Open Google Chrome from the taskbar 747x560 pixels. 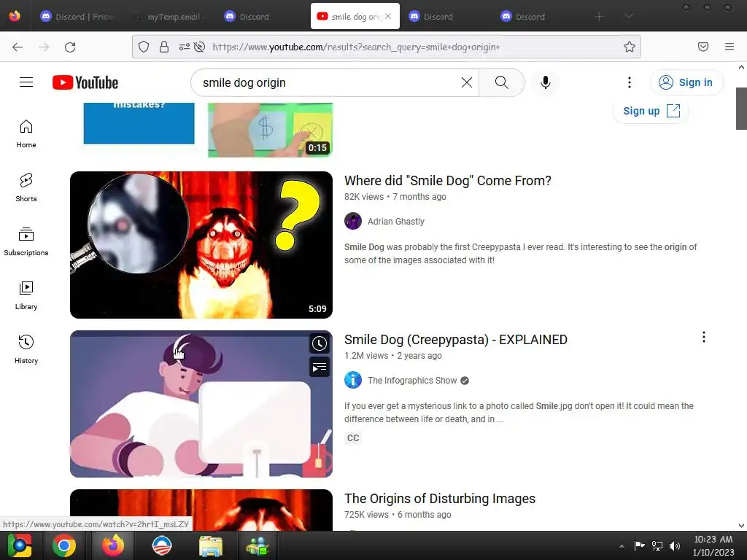tap(64, 545)
